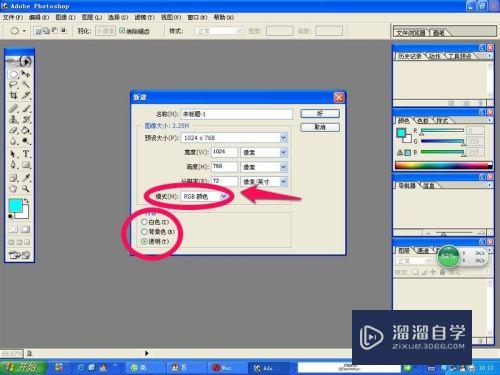Select the Hand tool
This screenshot has height=375, width=500.
[x=13, y=189]
